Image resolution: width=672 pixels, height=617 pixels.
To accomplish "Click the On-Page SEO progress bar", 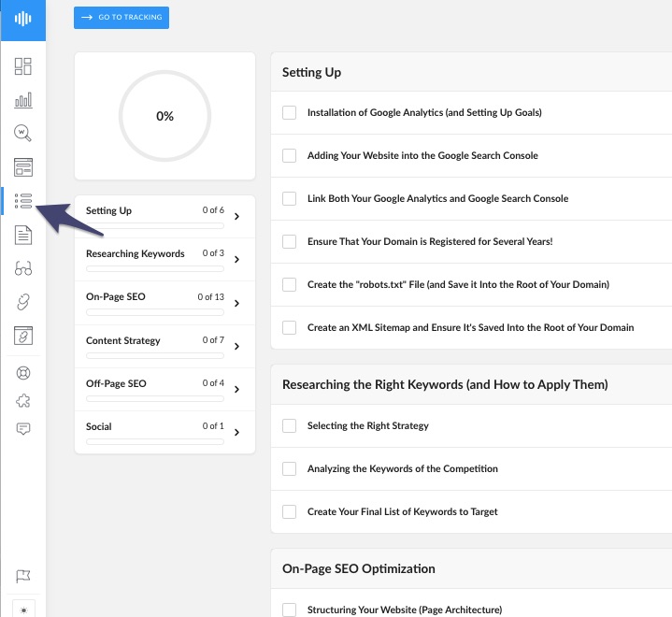I will pyautogui.click(x=155, y=312).
